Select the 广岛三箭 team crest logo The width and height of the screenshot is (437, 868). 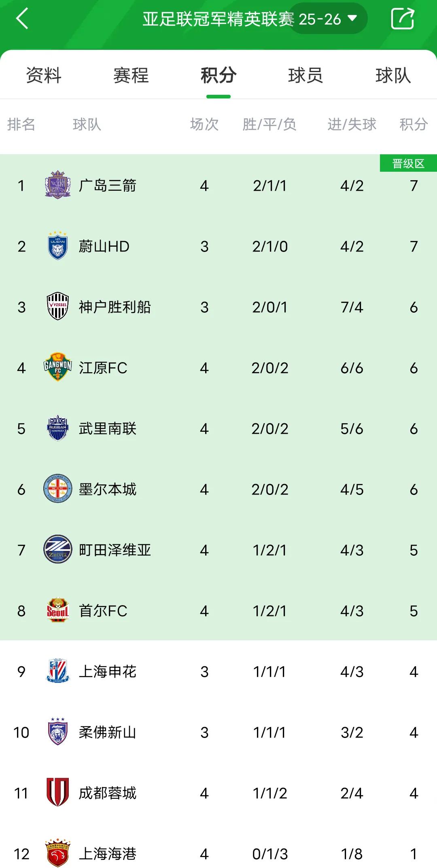[x=58, y=185]
